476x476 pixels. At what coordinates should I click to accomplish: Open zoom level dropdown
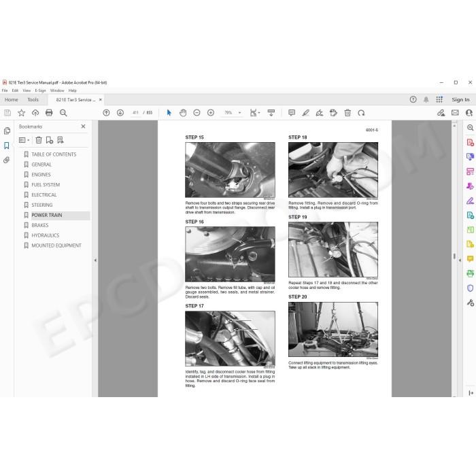point(239,113)
